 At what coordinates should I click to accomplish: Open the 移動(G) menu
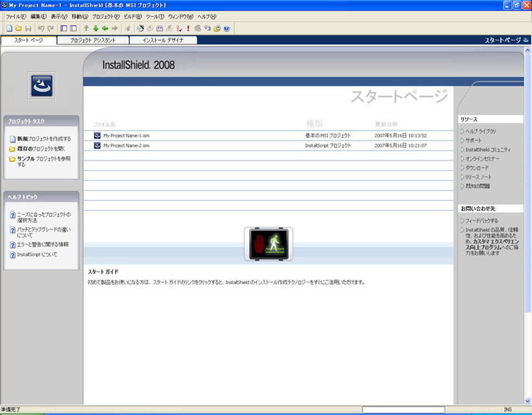[x=80, y=17]
